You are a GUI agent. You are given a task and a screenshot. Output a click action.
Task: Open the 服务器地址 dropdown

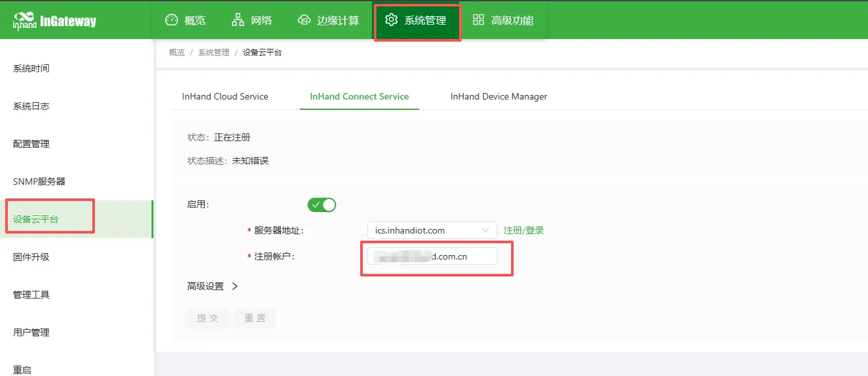click(x=432, y=230)
